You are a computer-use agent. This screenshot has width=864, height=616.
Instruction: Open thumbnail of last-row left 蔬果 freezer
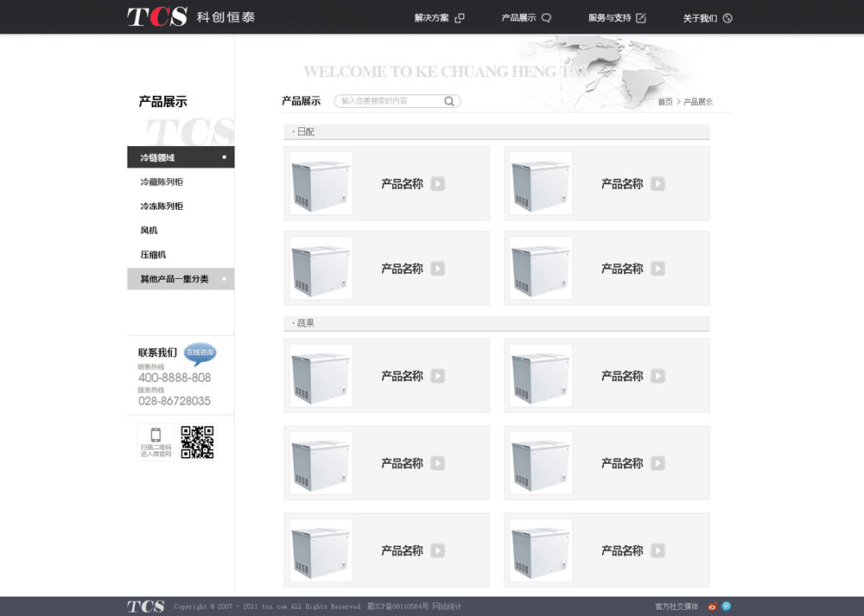tap(321, 549)
